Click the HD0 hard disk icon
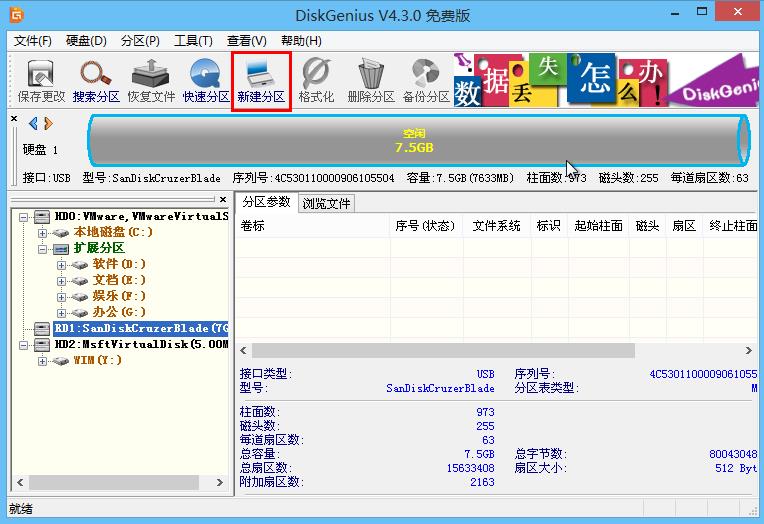 tap(41, 216)
